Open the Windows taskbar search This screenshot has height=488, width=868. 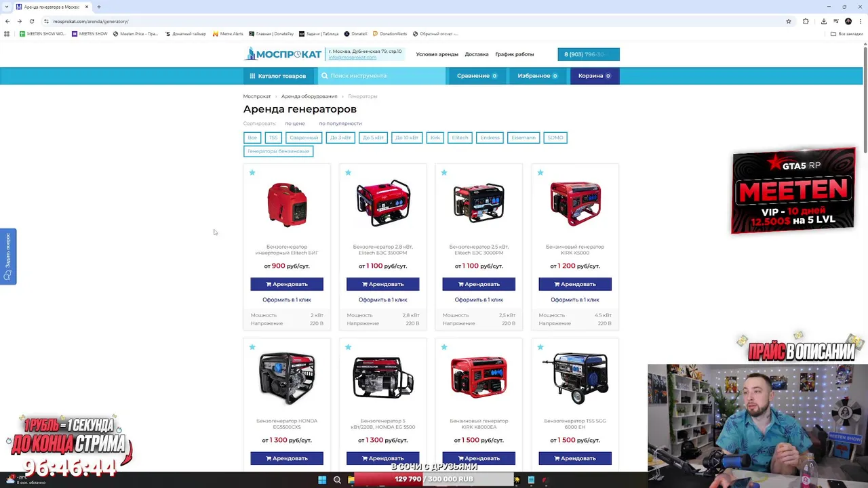(x=337, y=480)
